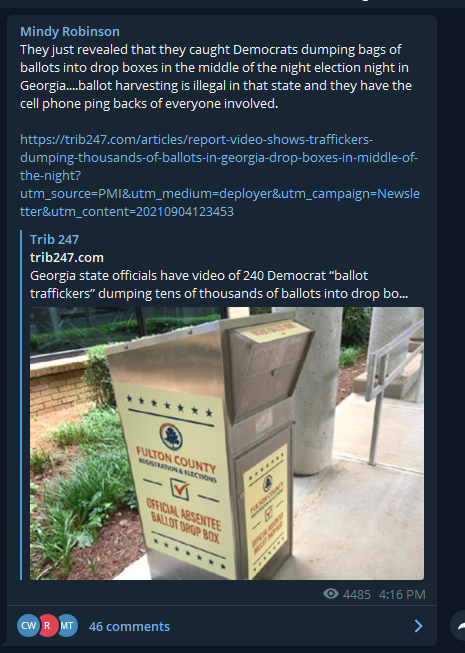Click the utm_source portion of the link

point(220,194)
